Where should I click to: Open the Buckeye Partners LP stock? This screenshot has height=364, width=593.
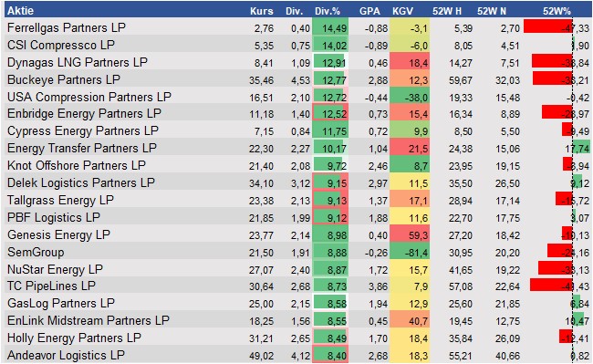point(64,79)
